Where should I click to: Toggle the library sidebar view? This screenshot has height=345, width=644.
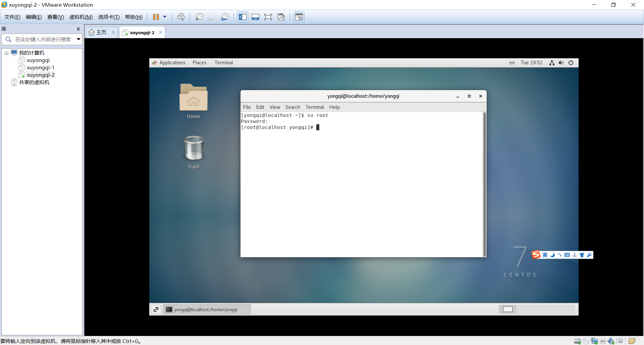(243, 17)
